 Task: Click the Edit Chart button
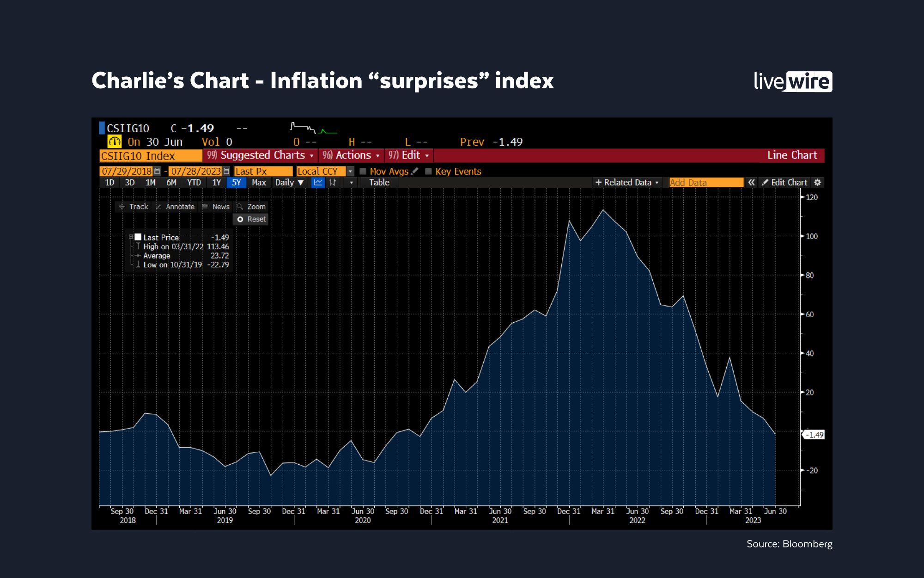(x=784, y=183)
